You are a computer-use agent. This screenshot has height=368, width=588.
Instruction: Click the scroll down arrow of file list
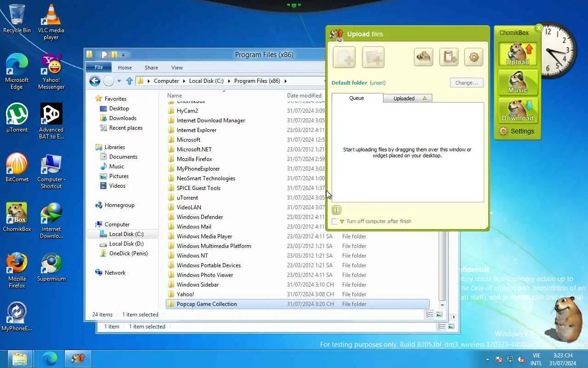pos(442,305)
